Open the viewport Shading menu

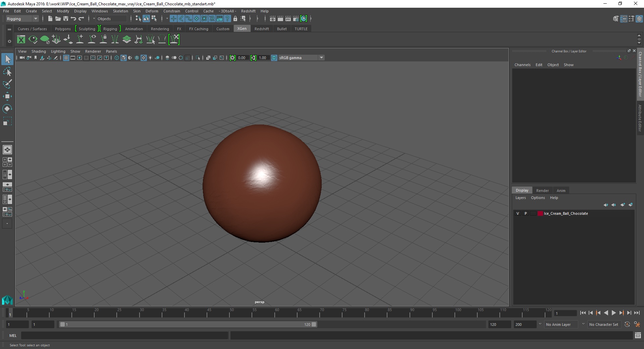(39, 51)
